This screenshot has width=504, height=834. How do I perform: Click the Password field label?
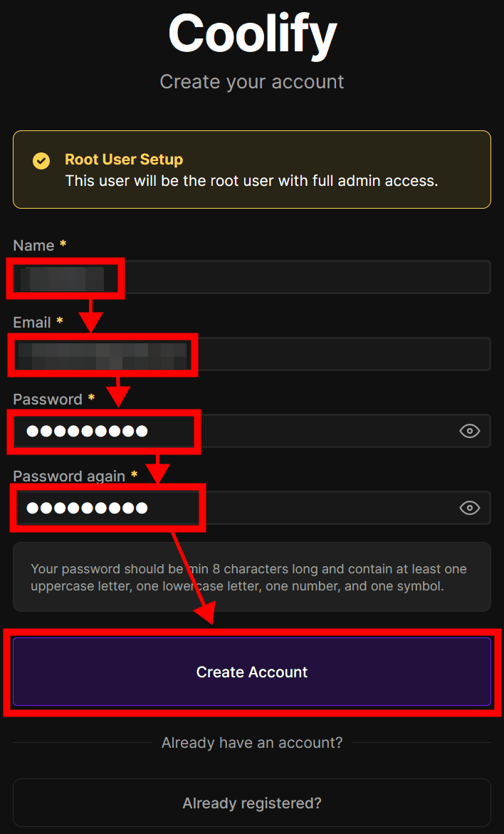(48, 400)
